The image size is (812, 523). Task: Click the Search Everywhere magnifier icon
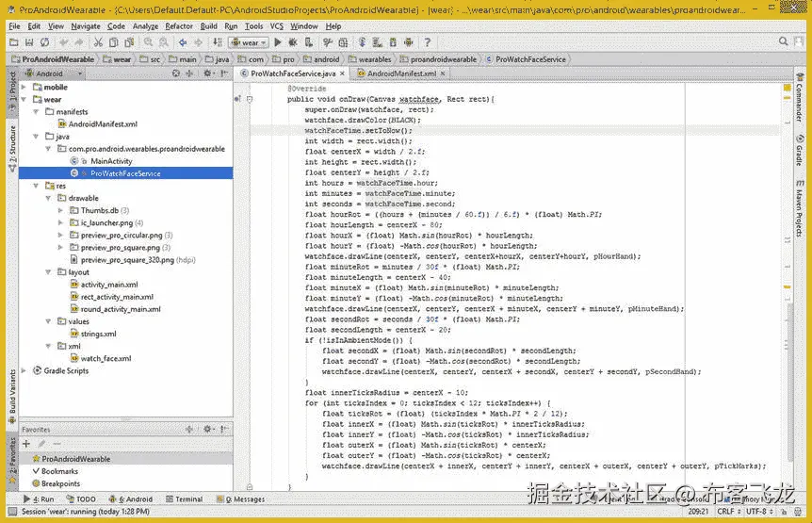[784, 42]
